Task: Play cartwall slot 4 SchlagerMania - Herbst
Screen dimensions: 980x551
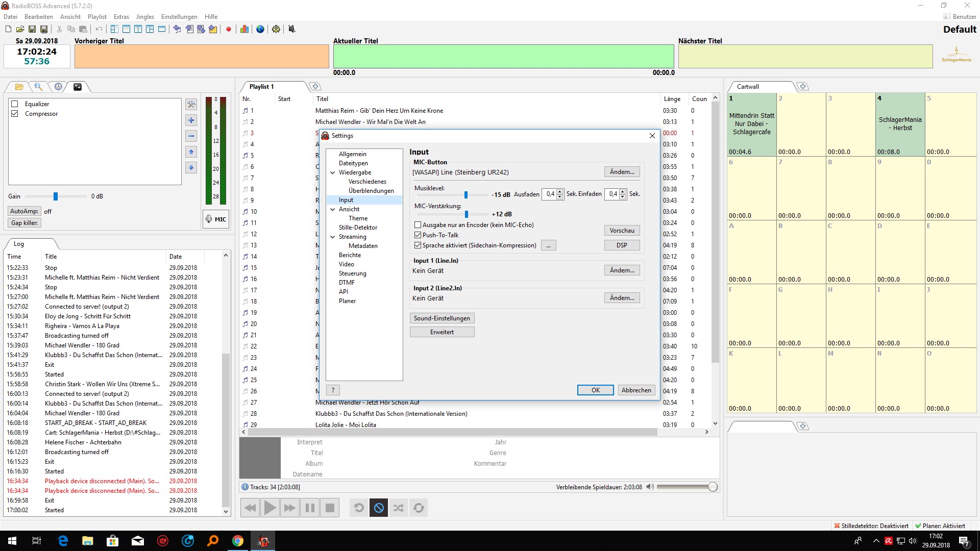Action: point(900,124)
